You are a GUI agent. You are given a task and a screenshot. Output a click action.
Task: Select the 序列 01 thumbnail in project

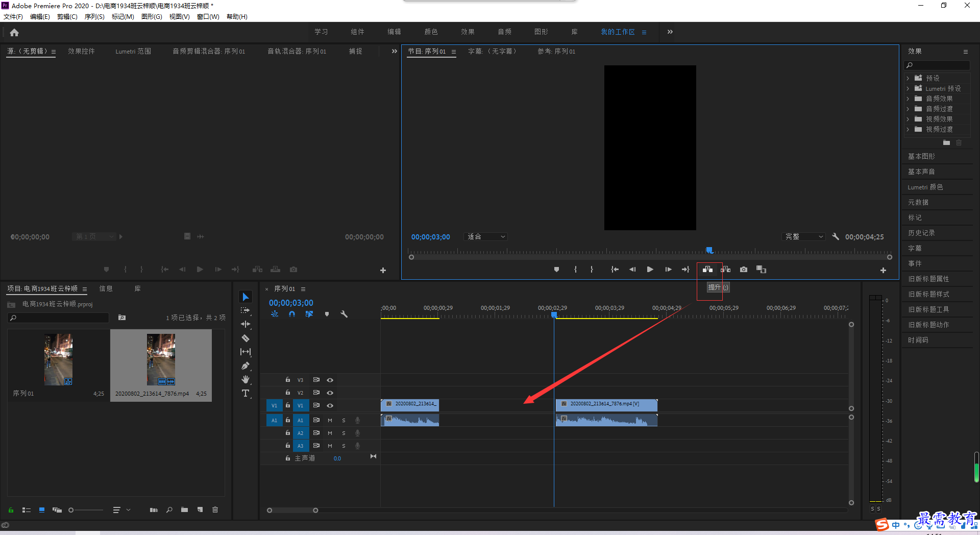point(58,359)
